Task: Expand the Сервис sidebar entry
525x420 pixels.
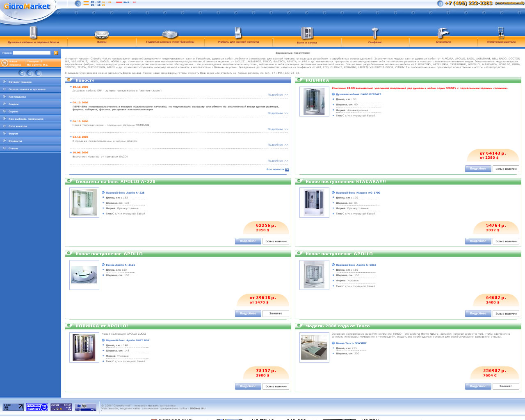Action: (x=13, y=112)
